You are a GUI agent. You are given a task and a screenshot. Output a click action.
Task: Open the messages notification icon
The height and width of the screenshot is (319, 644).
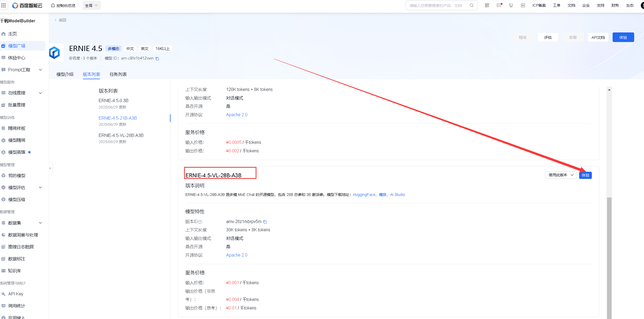pyautogui.click(x=499, y=5)
